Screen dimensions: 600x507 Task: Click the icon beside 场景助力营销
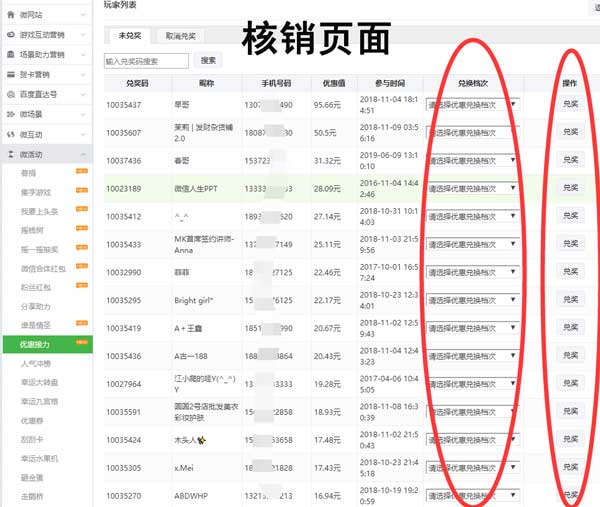point(11,55)
